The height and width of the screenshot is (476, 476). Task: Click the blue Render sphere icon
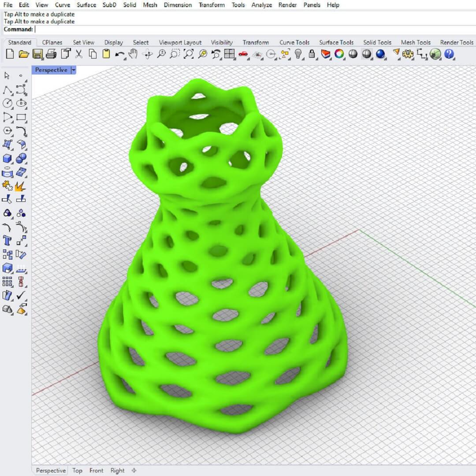[380, 54]
